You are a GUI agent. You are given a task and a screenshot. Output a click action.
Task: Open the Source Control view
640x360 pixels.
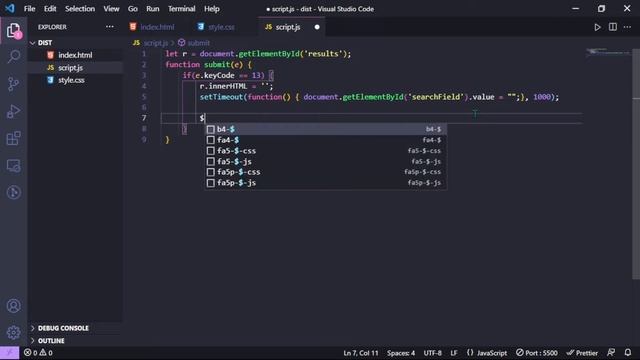13,84
